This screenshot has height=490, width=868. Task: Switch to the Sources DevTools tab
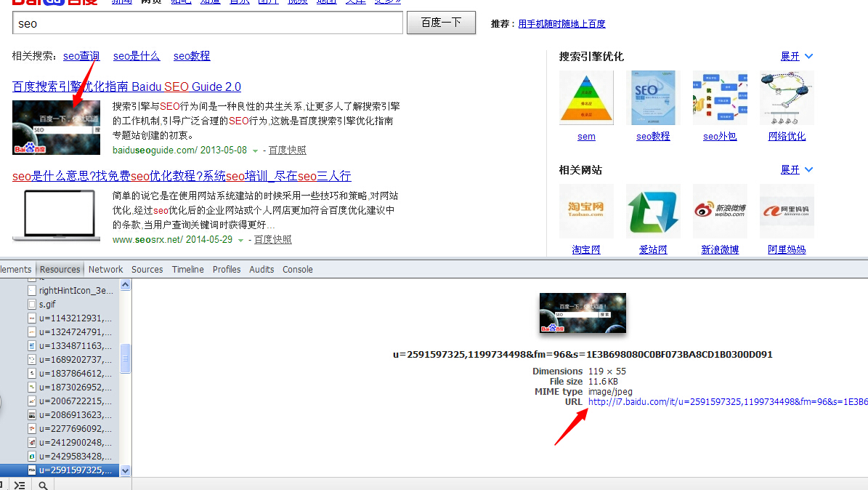click(147, 270)
